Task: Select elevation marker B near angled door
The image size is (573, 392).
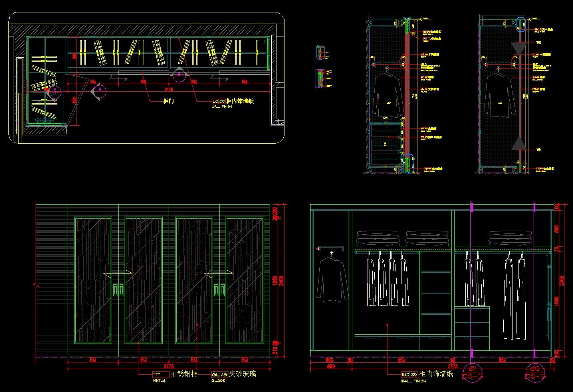Action: pos(98,91)
